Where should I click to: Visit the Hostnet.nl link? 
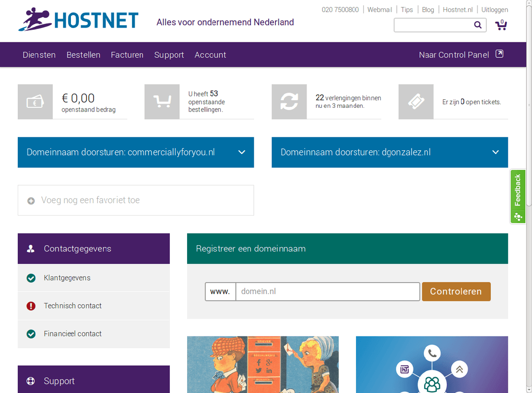458,9
